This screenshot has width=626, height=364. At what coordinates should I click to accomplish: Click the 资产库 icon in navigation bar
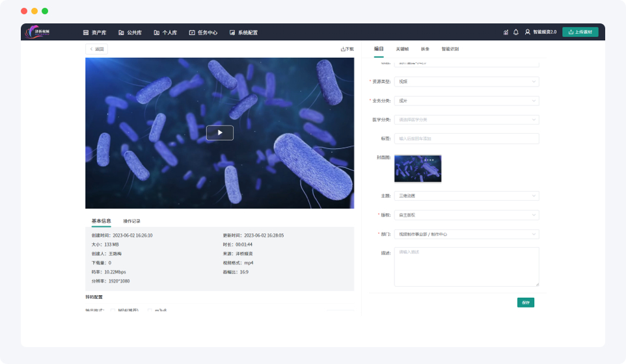tap(86, 32)
